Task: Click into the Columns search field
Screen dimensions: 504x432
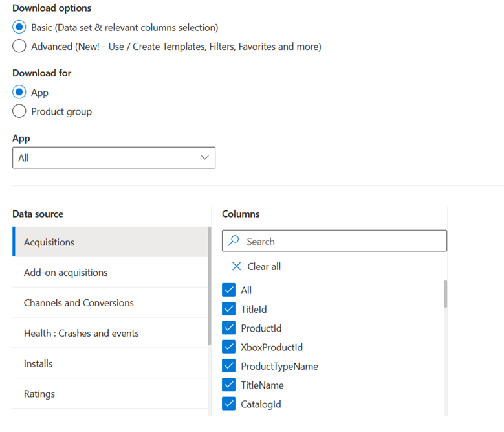Action: [x=343, y=242]
